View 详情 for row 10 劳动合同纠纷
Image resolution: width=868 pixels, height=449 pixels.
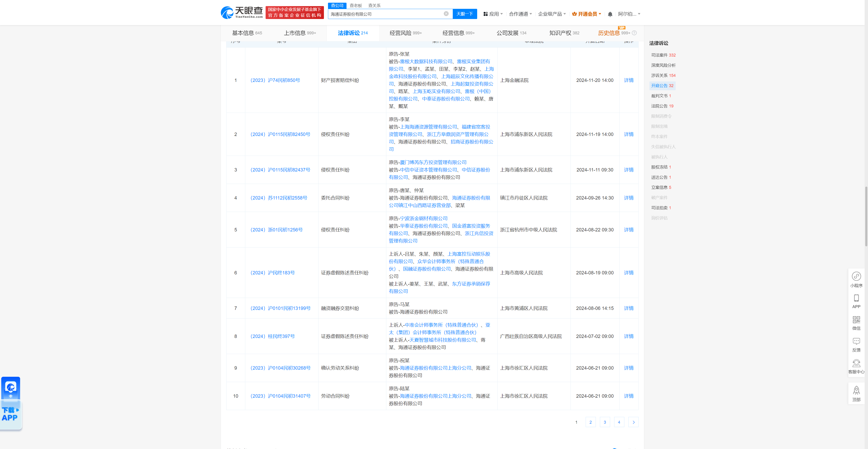click(628, 396)
